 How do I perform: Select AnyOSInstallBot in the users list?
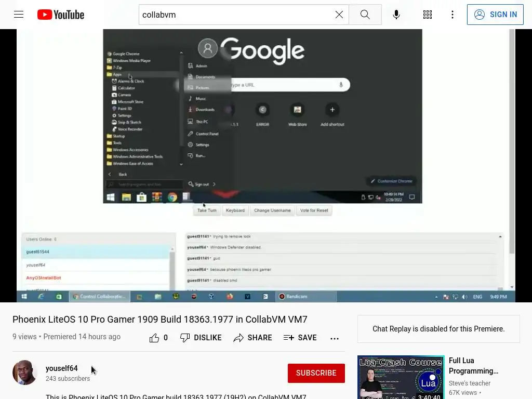pyautogui.click(x=96, y=278)
